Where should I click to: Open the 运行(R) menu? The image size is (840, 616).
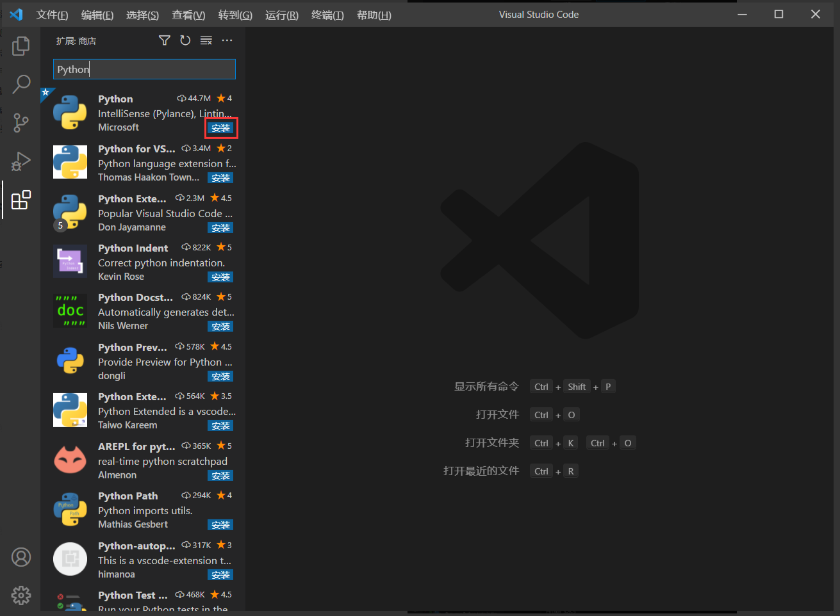[282, 15]
